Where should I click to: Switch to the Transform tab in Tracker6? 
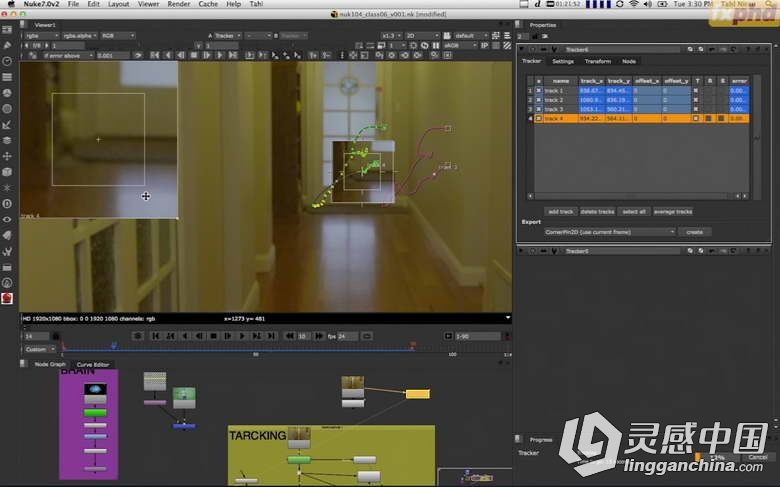[597, 61]
